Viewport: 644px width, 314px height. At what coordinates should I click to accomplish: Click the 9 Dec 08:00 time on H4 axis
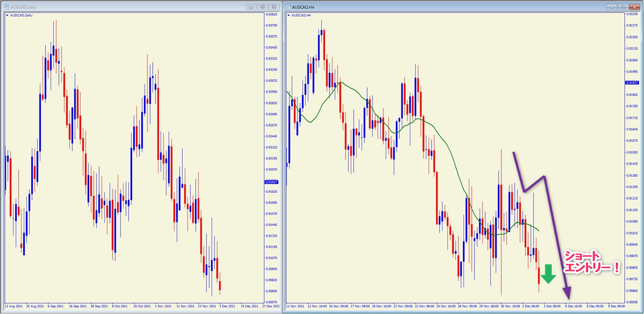click(617, 306)
